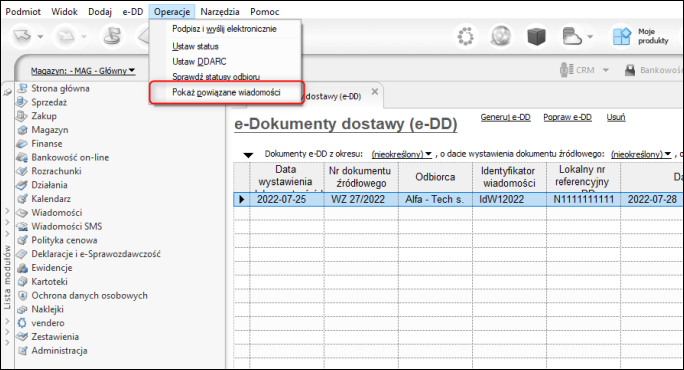Click the pin icon on sidebar
This screenshot has height=370, width=684.
click(x=7, y=92)
